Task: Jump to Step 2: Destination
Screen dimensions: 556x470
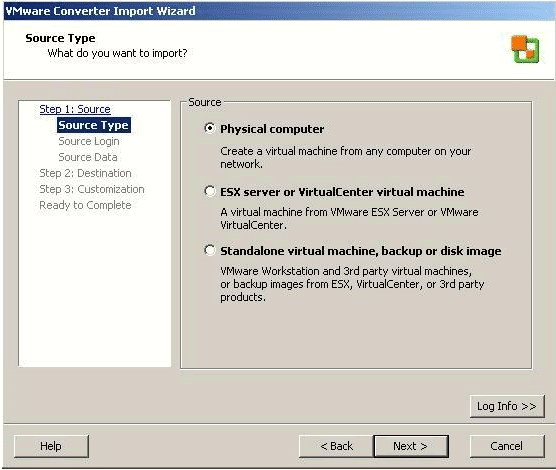Action: click(85, 173)
